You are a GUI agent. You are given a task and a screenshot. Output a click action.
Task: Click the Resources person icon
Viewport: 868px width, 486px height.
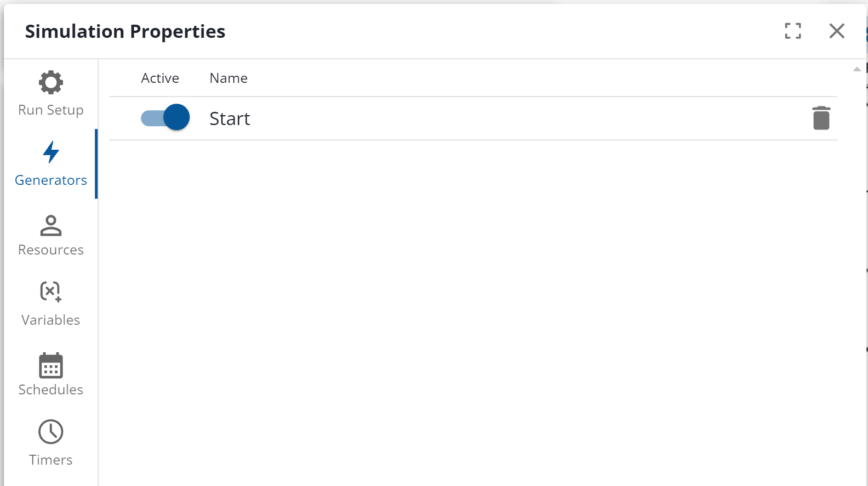click(x=51, y=225)
